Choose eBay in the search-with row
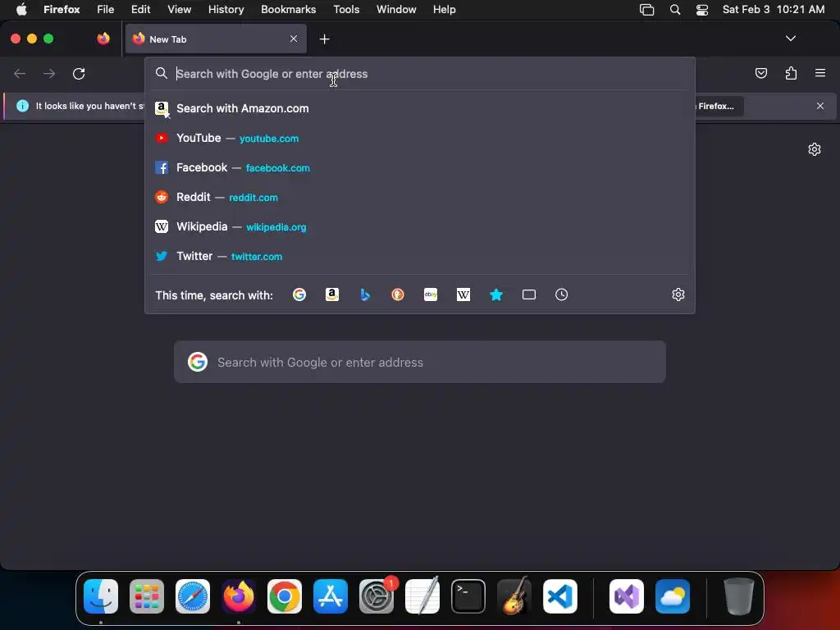This screenshot has height=630, width=840. (431, 294)
